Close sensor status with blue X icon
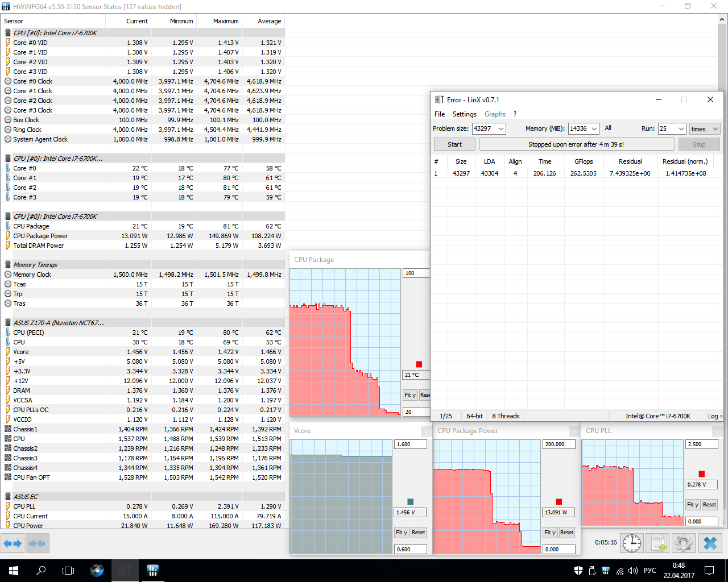 coord(710,543)
